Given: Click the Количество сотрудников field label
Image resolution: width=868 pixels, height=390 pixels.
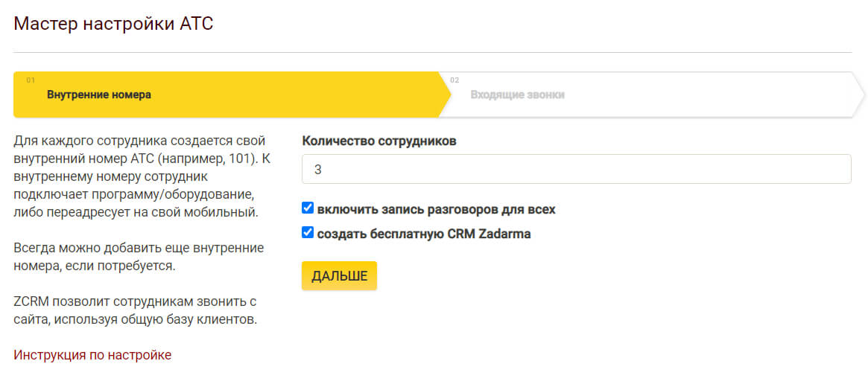Looking at the screenshot, I should pyautogui.click(x=378, y=140).
